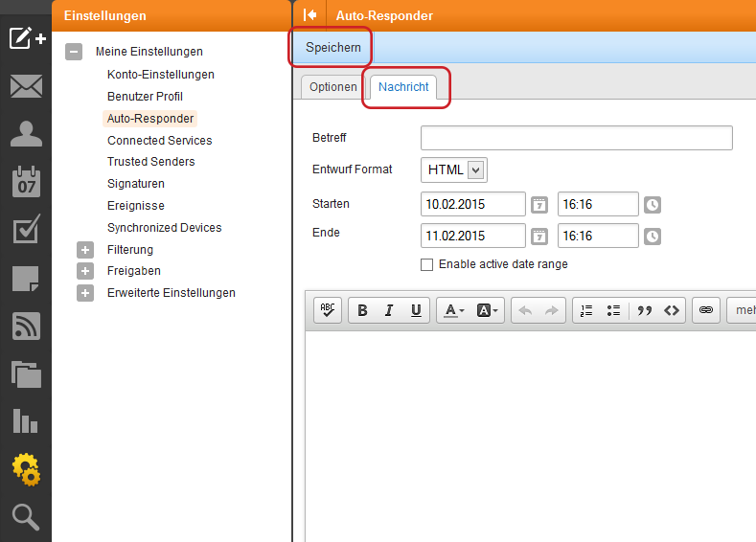This screenshot has height=542, width=756.
Task: Open calendar picker beside Starten date
Action: pyautogui.click(x=539, y=205)
